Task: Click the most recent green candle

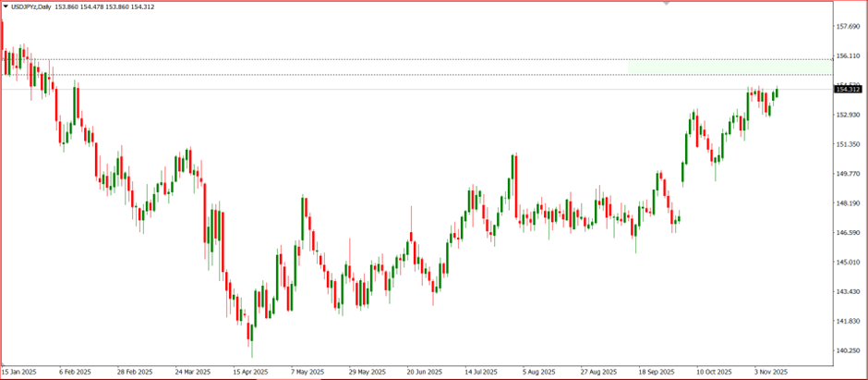Action: 778,92
